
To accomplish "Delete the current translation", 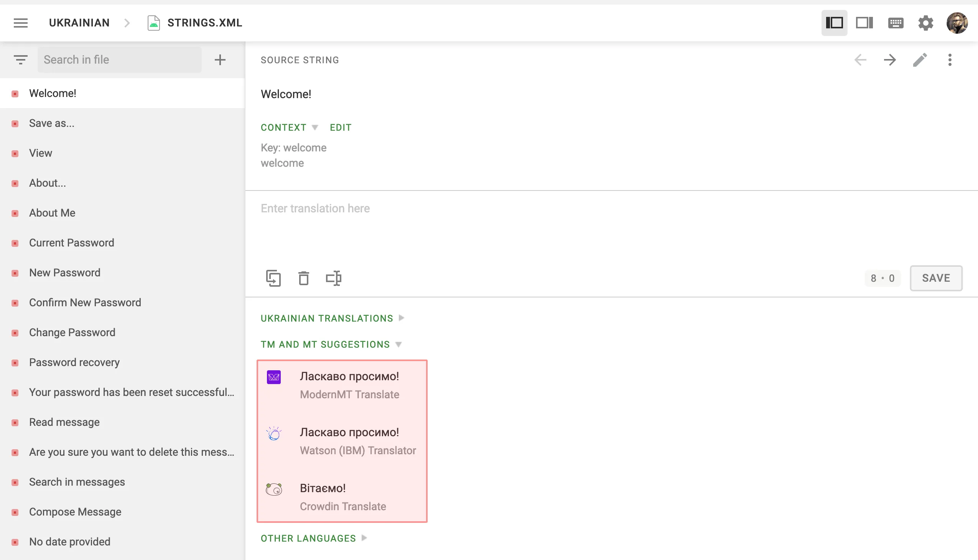I will point(303,278).
